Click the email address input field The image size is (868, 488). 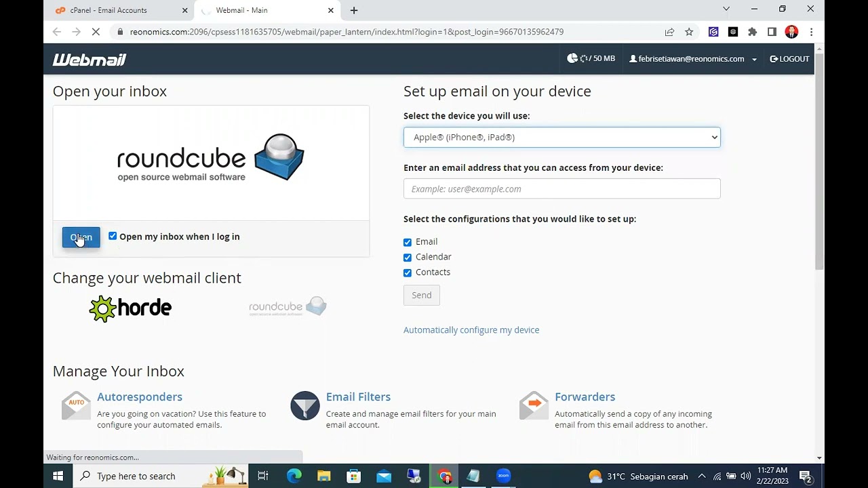coord(561,188)
